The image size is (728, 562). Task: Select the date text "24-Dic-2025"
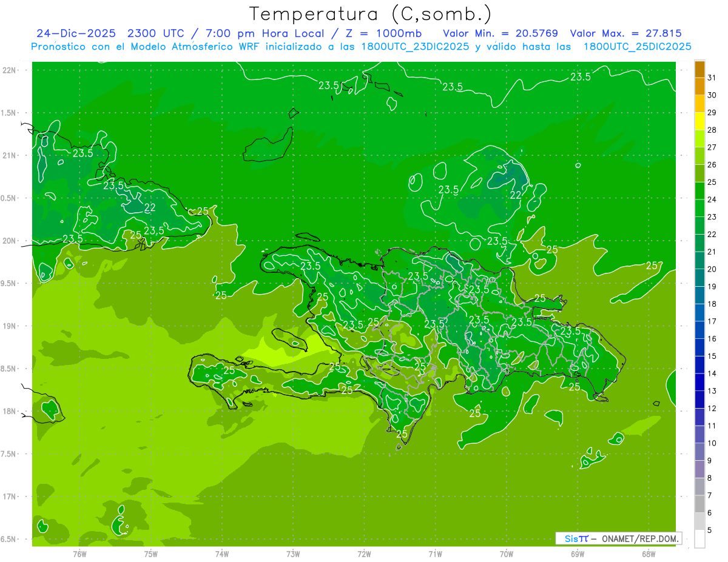coord(76,33)
